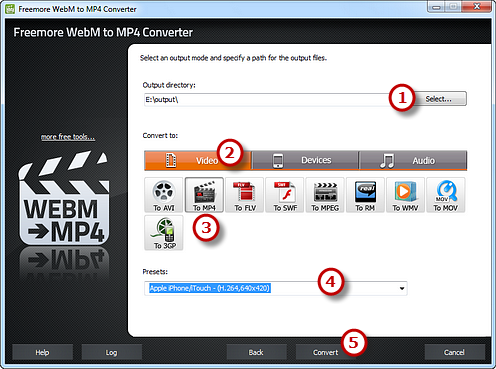The height and width of the screenshot is (369, 496).
Task: Switch to the Video tab
Action: (x=198, y=160)
